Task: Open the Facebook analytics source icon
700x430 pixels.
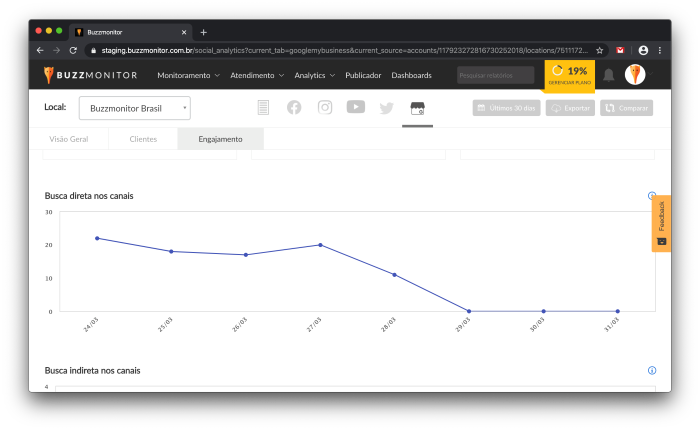Action: click(x=294, y=108)
